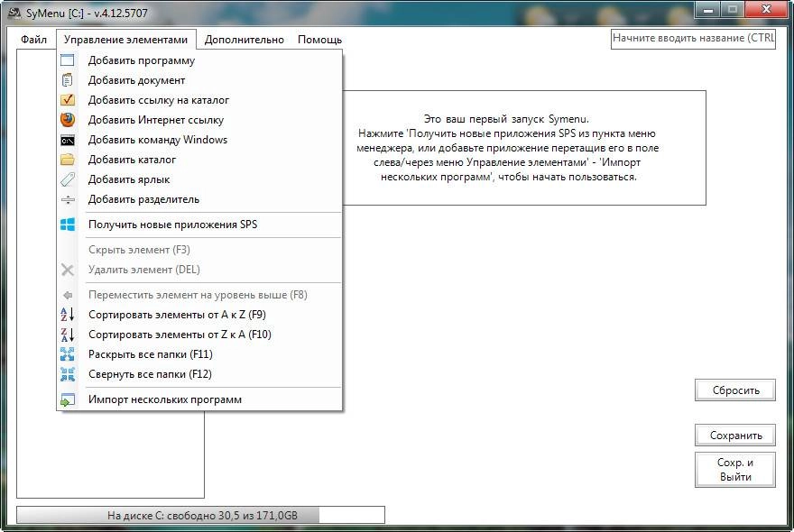Select Добавить ссылку на каталог
This screenshot has width=794, height=532.
(x=199, y=100)
